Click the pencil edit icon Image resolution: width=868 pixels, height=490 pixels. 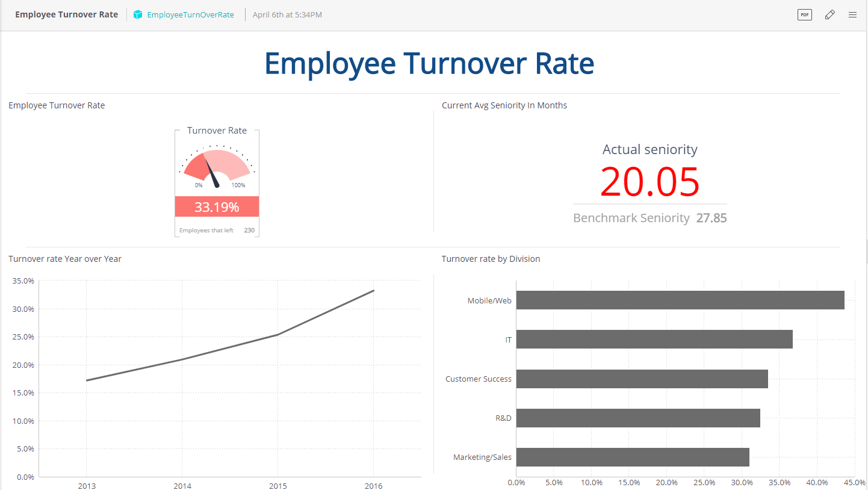(x=829, y=15)
